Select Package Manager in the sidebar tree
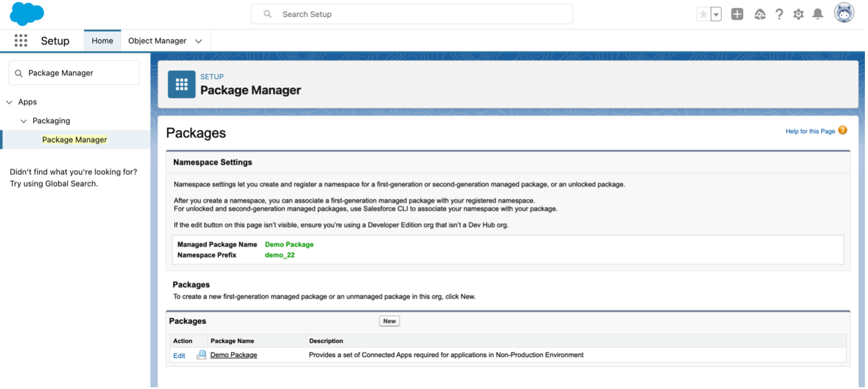The width and height of the screenshot is (868, 389). [x=75, y=140]
